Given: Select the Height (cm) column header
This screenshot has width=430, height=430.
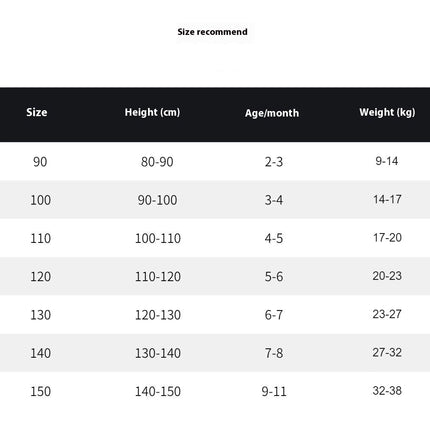Looking at the screenshot, I should click(152, 112).
